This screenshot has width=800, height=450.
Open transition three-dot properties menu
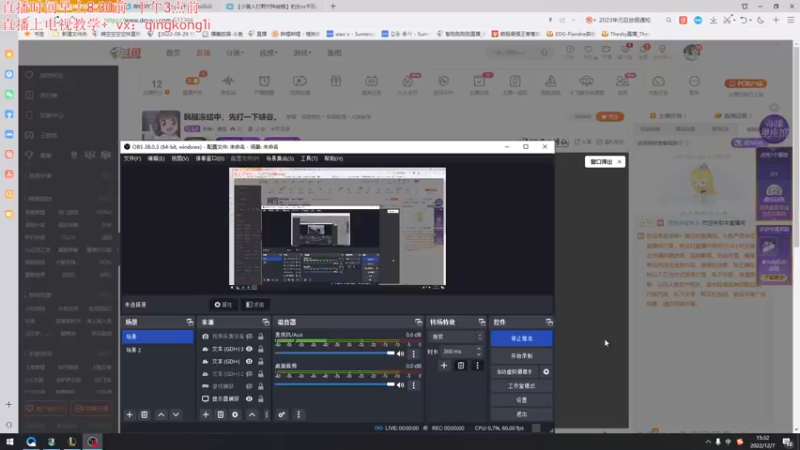coord(478,365)
